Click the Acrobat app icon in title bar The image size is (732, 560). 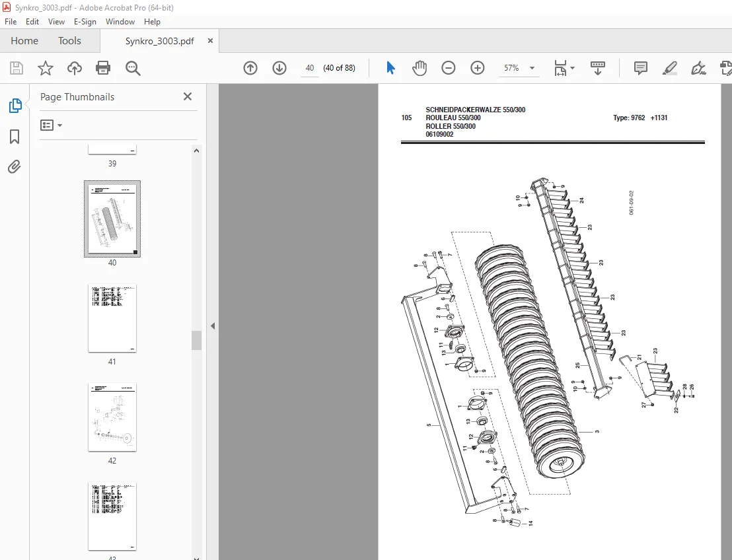coord(7,7)
